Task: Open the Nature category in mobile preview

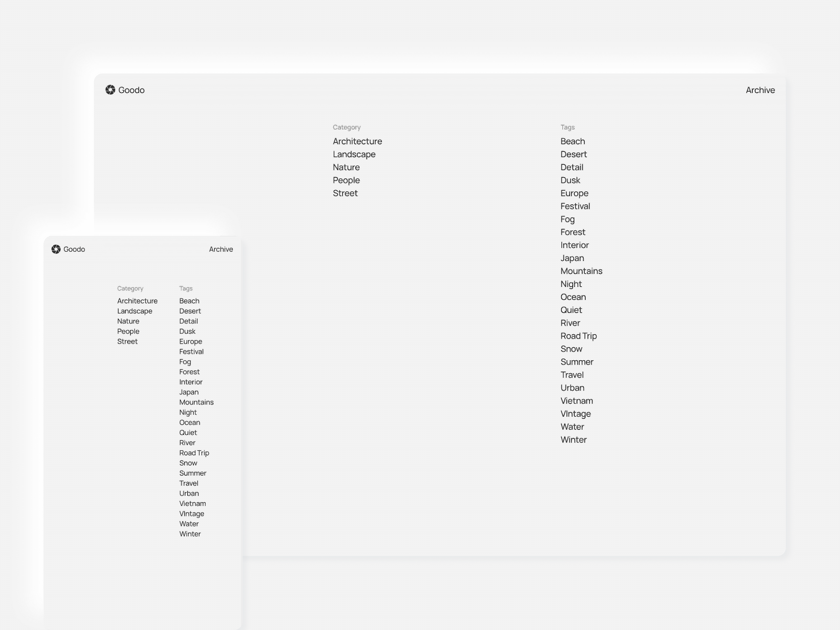Action: (128, 321)
